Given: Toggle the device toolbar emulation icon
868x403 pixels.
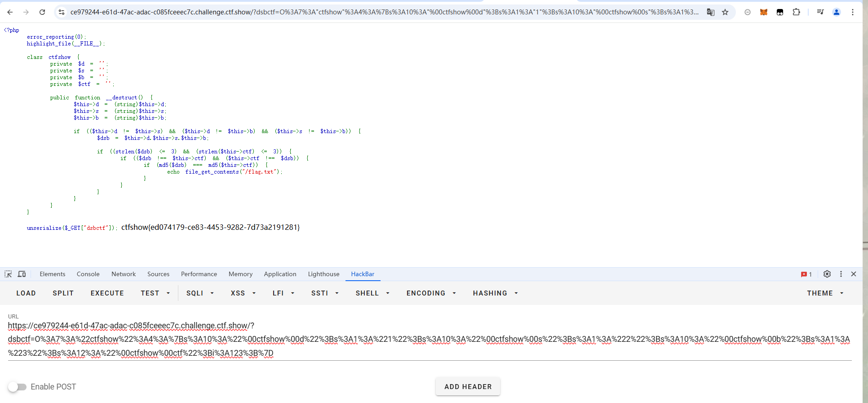Looking at the screenshot, I should 22,274.
